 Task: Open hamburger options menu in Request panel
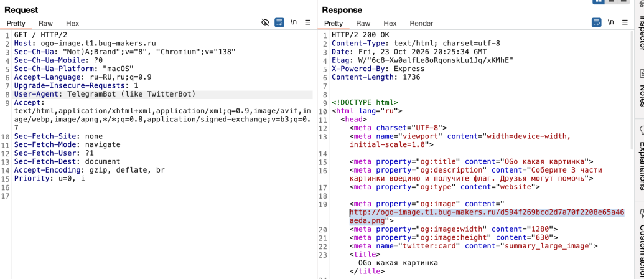click(x=307, y=22)
